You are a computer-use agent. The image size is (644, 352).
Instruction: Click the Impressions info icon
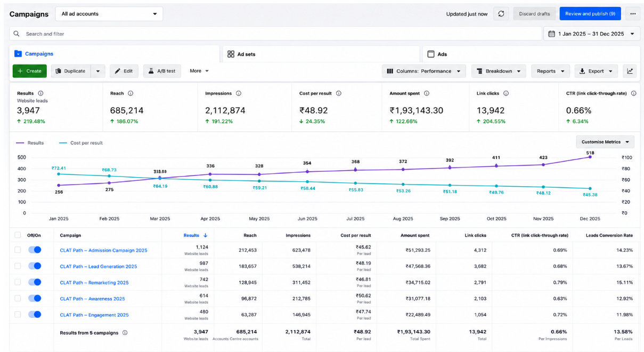(238, 93)
